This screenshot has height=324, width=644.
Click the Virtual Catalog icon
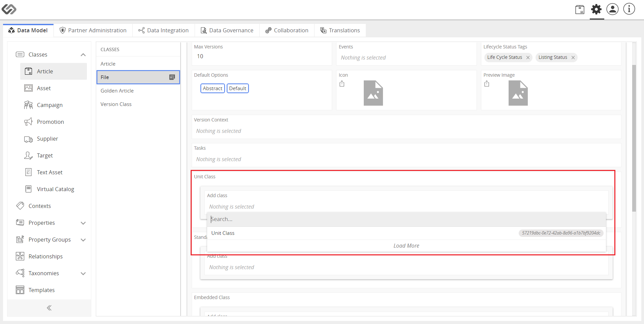[x=29, y=189]
